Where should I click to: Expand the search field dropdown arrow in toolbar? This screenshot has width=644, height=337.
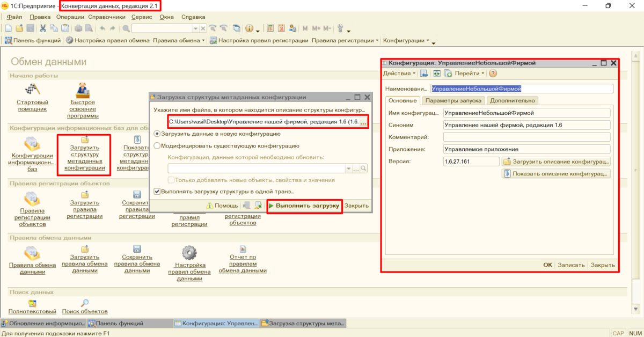(195, 28)
